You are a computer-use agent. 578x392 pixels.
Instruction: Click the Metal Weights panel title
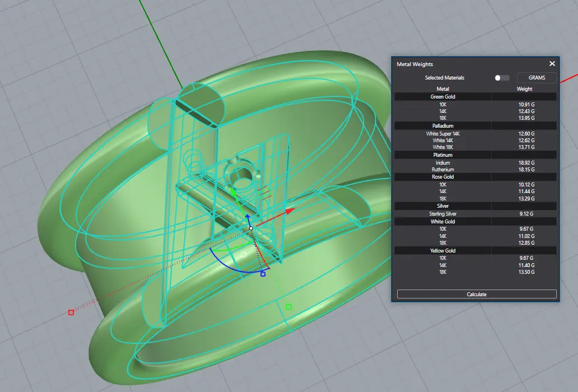point(414,64)
